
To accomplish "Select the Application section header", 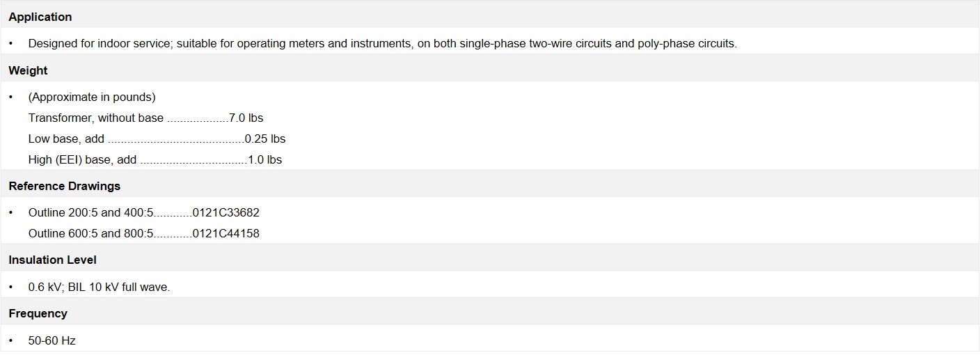I will click(x=40, y=17).
